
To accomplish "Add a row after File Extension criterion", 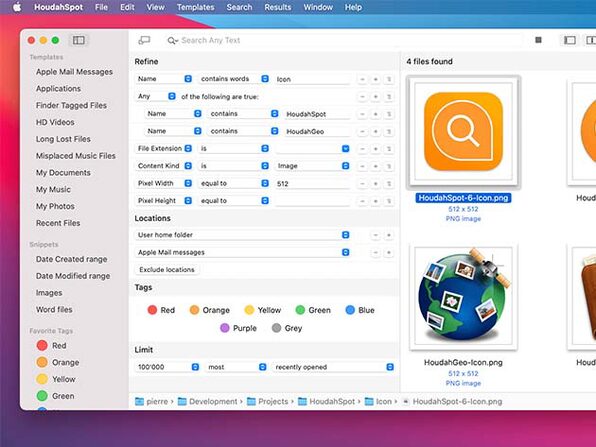I will coord(376,149).
